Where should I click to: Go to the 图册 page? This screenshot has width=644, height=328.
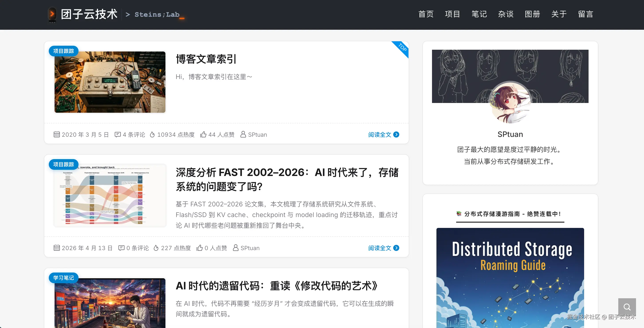click(532, 14)
